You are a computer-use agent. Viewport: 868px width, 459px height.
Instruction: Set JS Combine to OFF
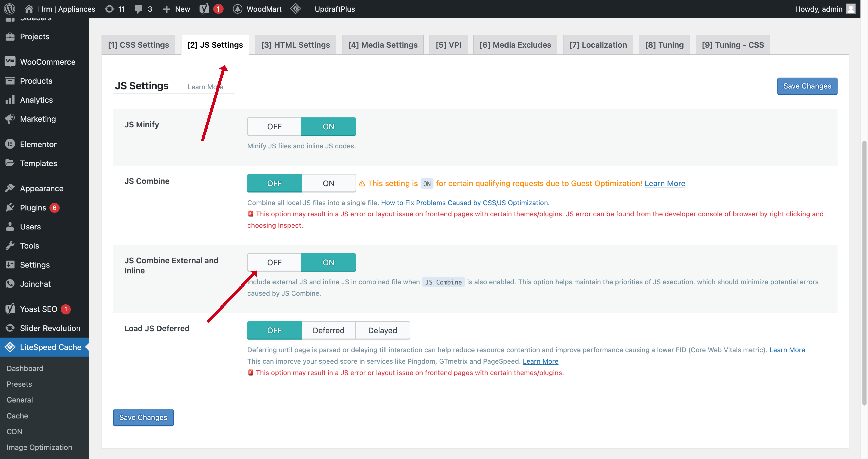[274, 183]
